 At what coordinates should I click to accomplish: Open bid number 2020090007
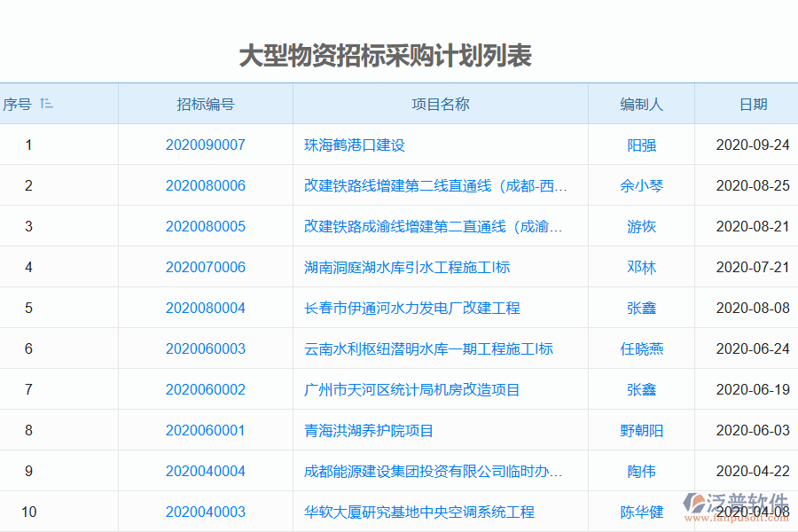pyautogui.click(x=205, y=145)
